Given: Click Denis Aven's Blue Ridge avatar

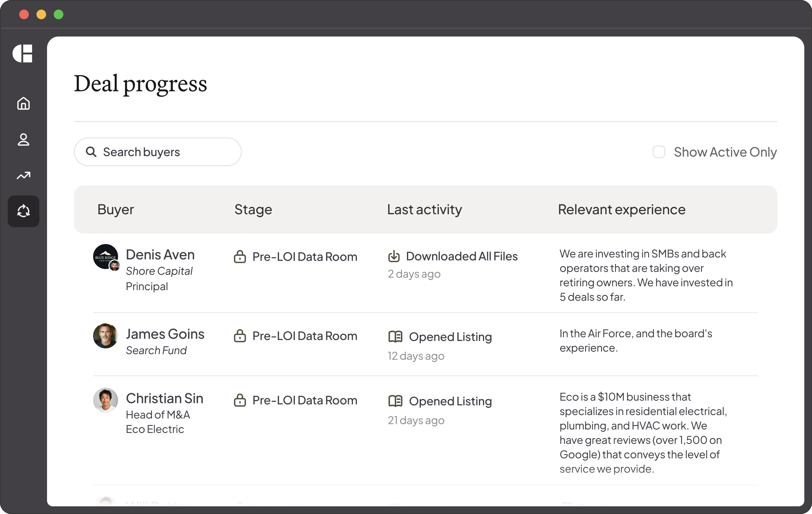Looking at the screenshot, I should [105, 257].
